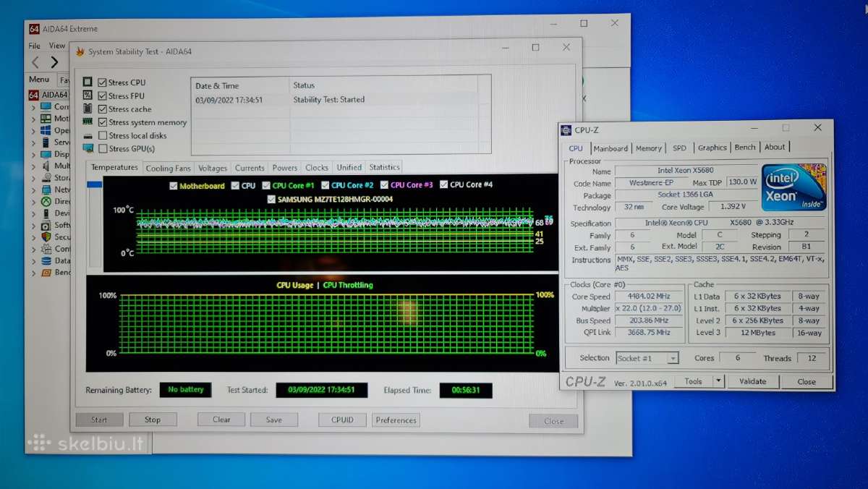This screenshot has width=868, height=489.
Task: Expand the Network tree node chevron
Action: tap(33, 190)
